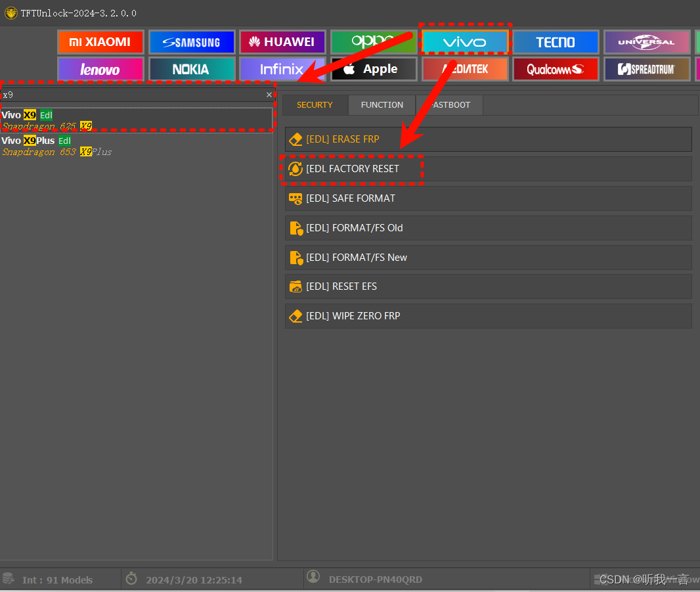Run [EDL] WIPE ZERO FRP
The image size is (700, 592).
tap(489, 316)
